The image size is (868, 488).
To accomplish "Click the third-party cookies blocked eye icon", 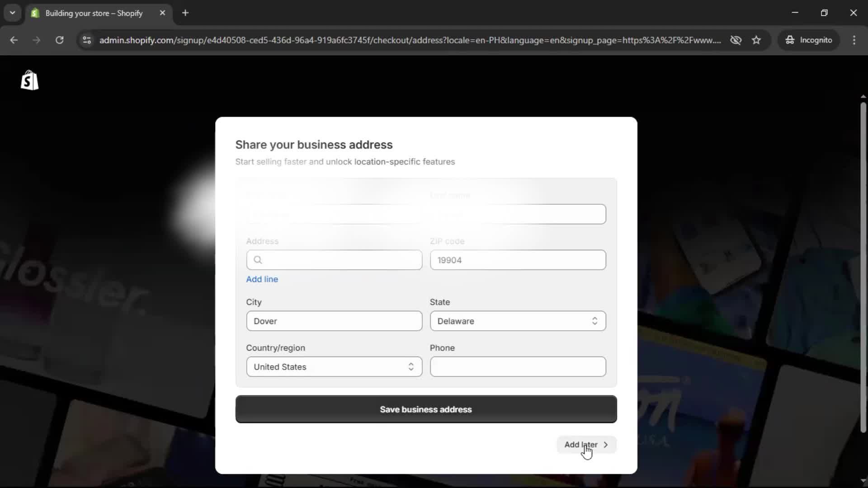I will point(736,40).
